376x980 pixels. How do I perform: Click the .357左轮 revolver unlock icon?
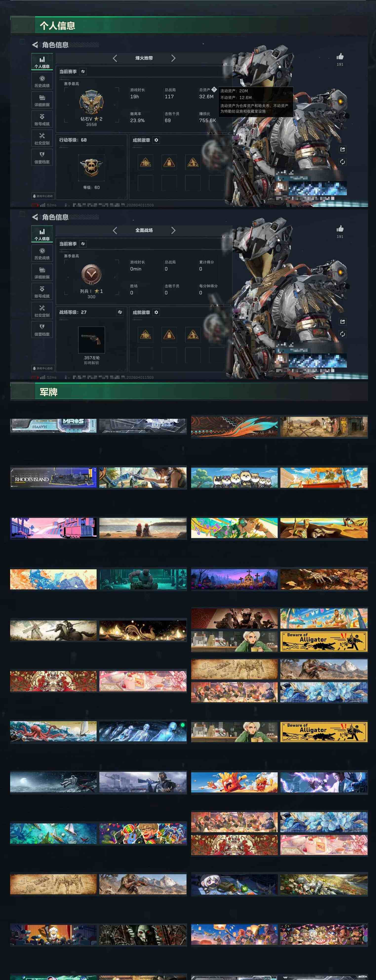(91, 340)
